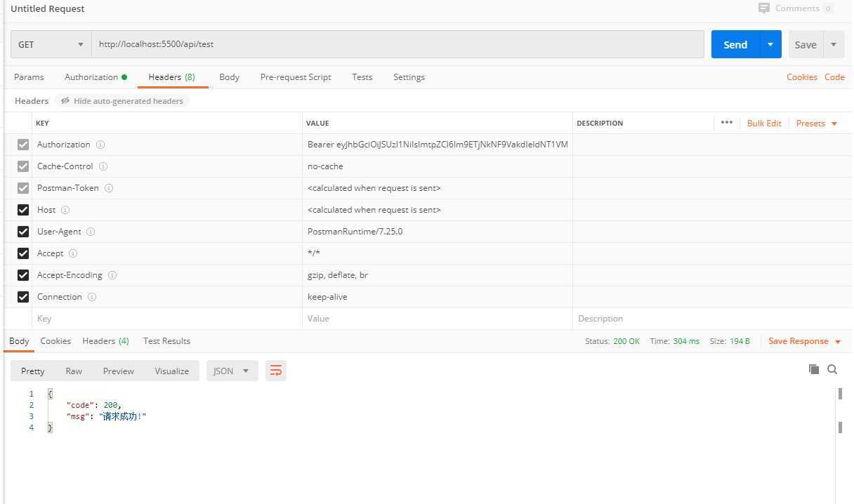
Task: Show info for Connection header
Action: [x=92, y=297]
